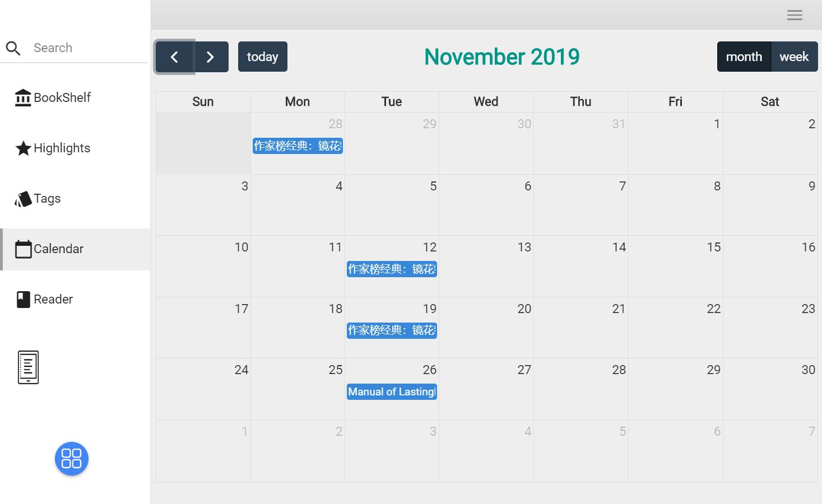Select the Mon column header
This screenshot has width=822, height=504.
click(x=298, y=102)
